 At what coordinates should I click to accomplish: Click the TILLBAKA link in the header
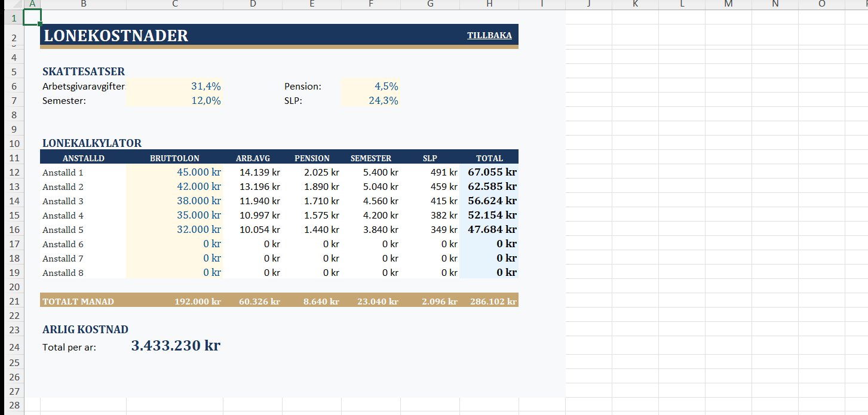[x=489, y=35]
